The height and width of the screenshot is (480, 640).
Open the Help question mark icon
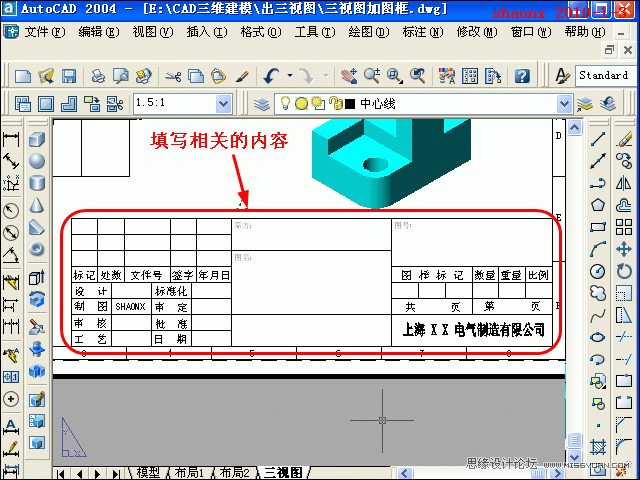coord(522,76)
